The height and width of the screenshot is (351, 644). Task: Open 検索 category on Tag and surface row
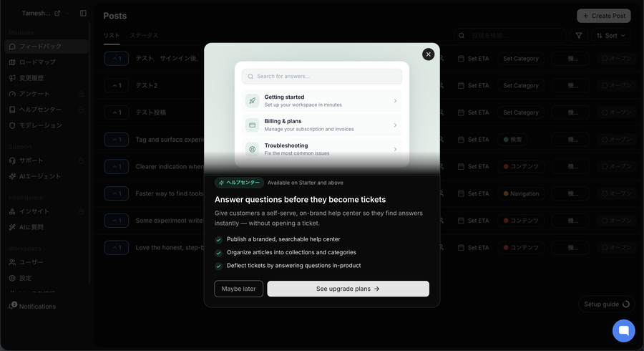click(x=512, y=140)
